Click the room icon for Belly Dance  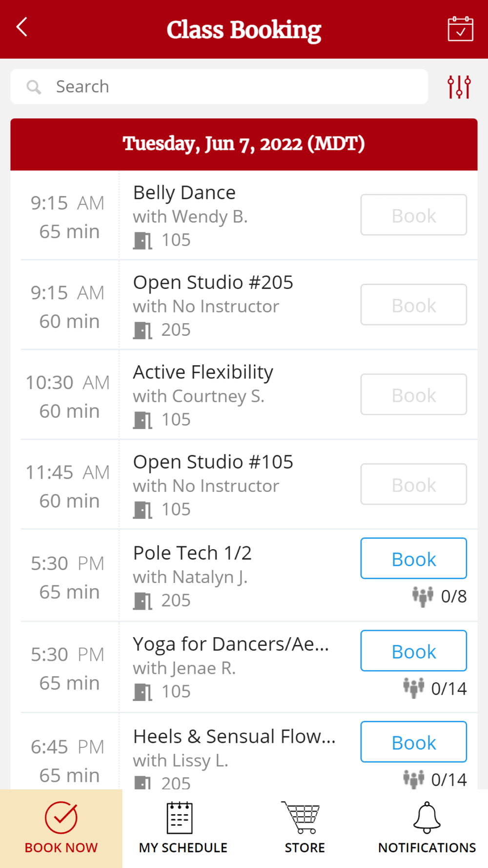142,241
